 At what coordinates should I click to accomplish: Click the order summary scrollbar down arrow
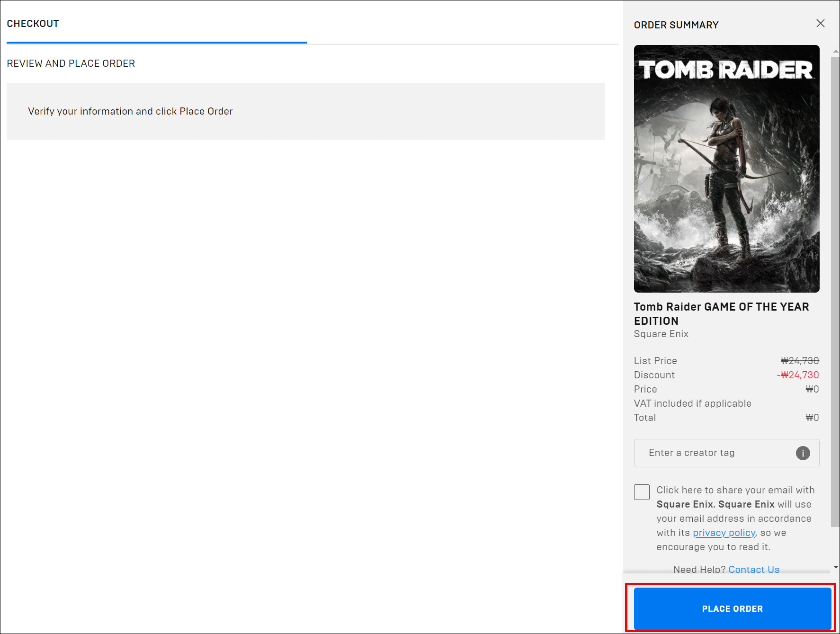click(836, 567)
